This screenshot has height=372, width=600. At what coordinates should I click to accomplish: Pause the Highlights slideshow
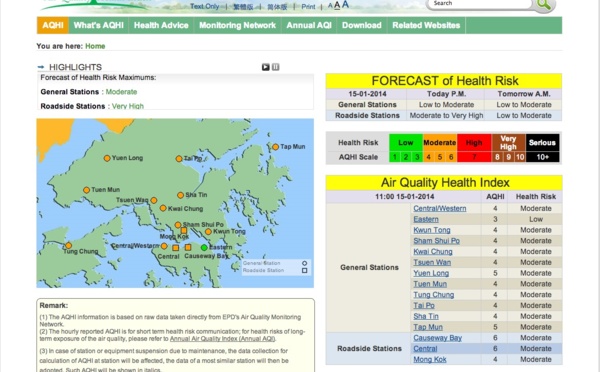[x=276, y=67]
